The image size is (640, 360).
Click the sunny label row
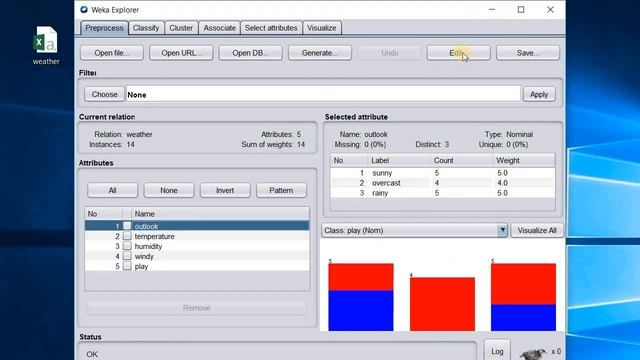(442, 173)
